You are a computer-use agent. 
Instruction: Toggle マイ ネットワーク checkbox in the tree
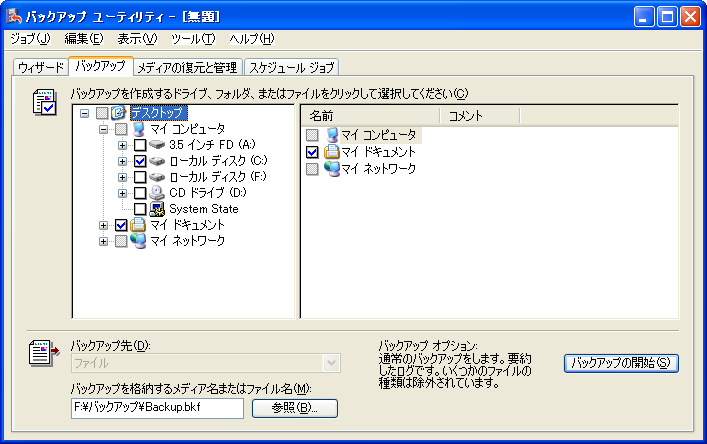[121, 241]
